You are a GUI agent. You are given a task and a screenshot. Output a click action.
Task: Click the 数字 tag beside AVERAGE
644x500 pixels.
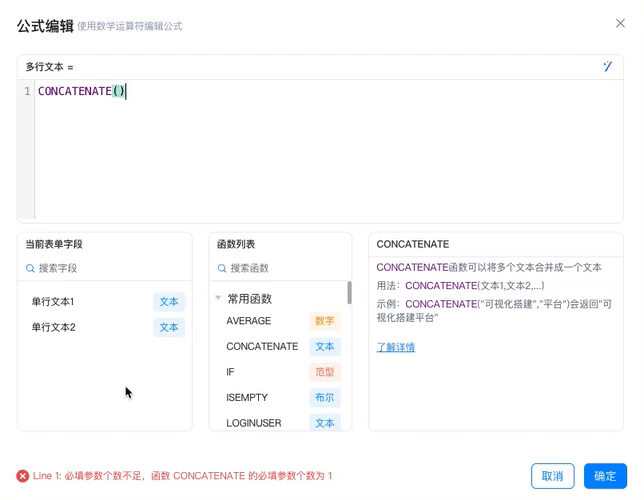(324, 321)
